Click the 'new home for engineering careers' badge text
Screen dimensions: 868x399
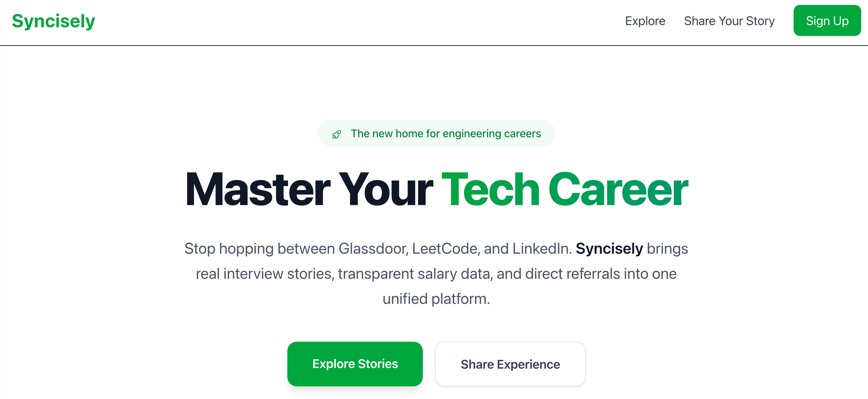[x=445, y=134]
